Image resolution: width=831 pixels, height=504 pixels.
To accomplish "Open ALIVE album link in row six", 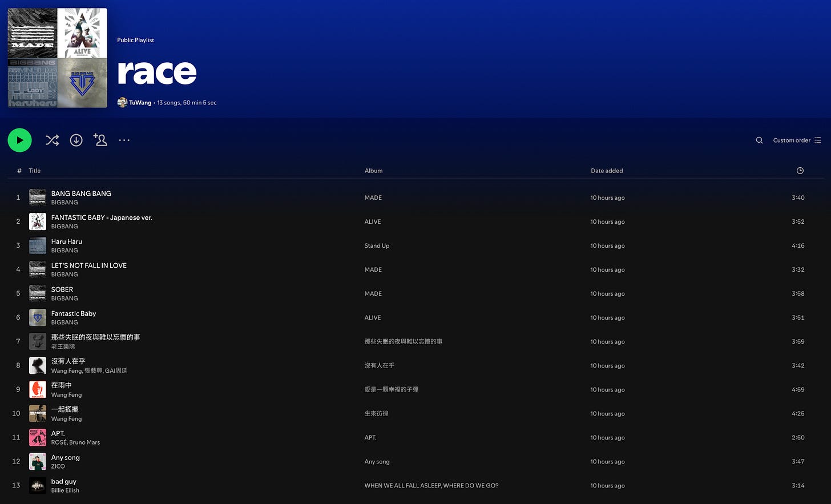I will (373, 317).
